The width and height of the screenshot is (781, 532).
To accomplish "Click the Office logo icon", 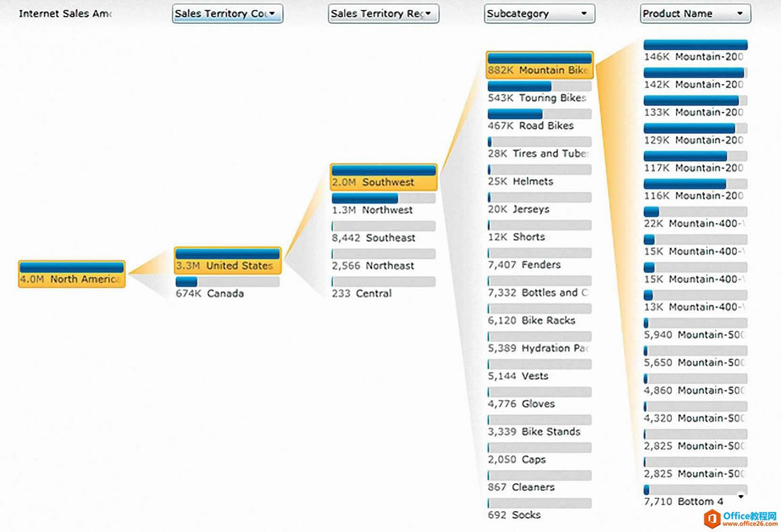I will click(712, 519).
